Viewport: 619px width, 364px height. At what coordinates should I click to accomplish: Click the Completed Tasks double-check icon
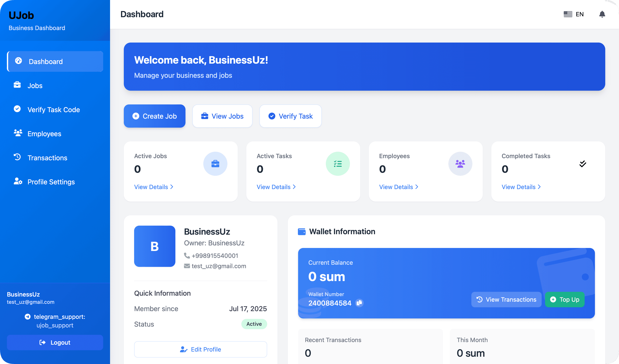tap(583, 164)
